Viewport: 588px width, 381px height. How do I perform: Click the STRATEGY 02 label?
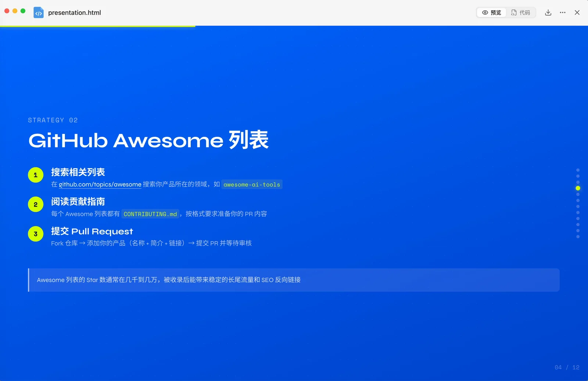pyautogui.click(x=53, y=120)
